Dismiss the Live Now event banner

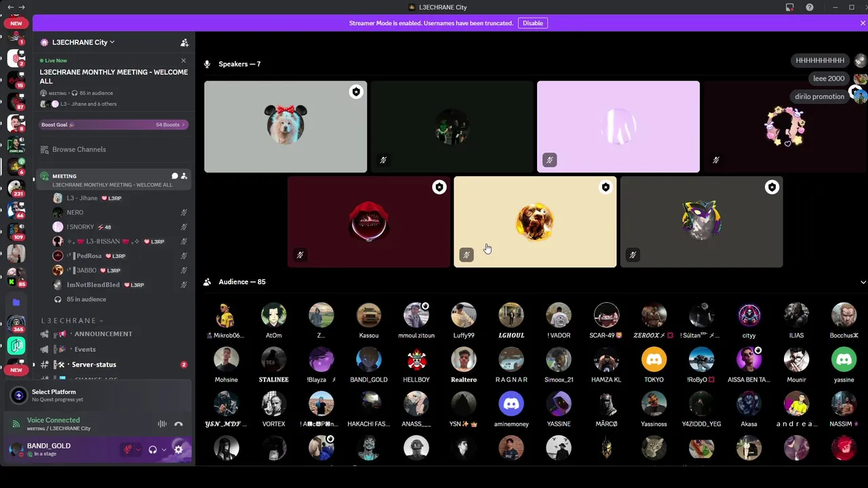183,60
